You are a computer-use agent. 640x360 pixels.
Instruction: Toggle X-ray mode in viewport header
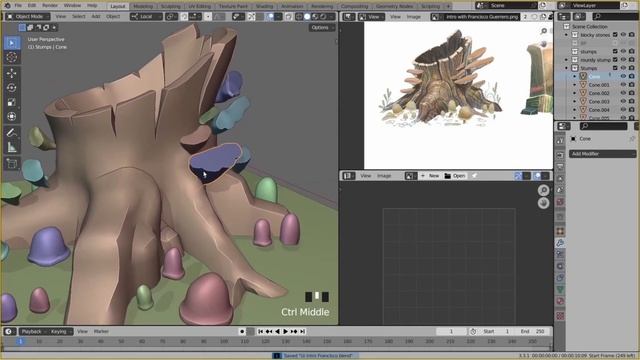[289, 17]
